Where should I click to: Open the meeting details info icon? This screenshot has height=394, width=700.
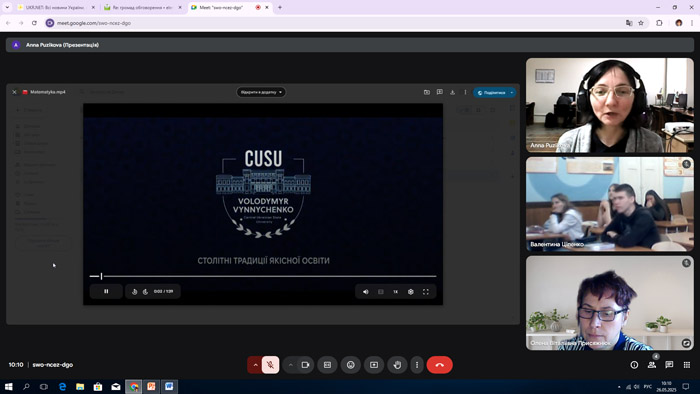tap(634, 365)
